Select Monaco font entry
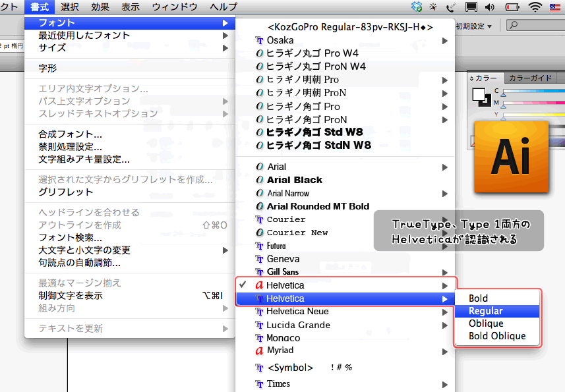 coord(345,338)
